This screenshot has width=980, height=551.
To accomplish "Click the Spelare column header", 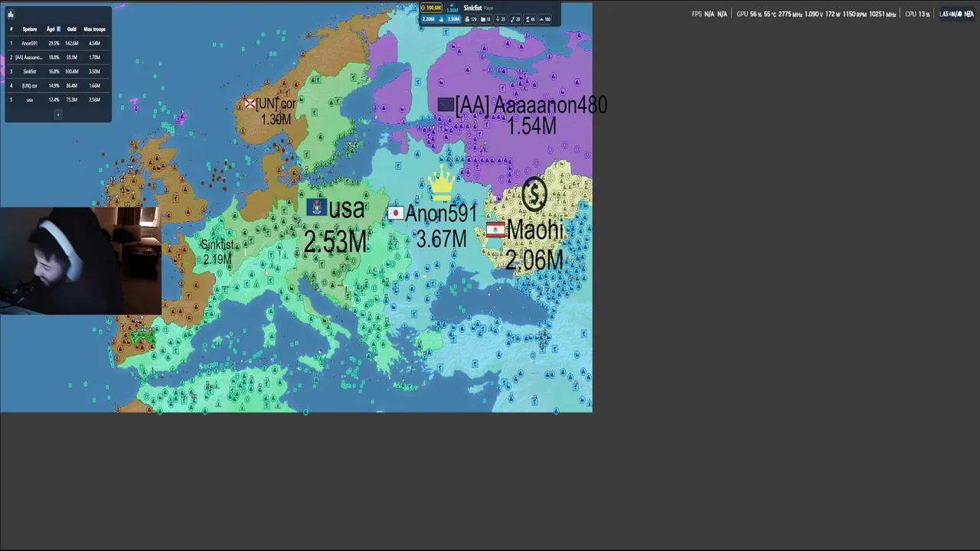I will click(x=30, y=29).
